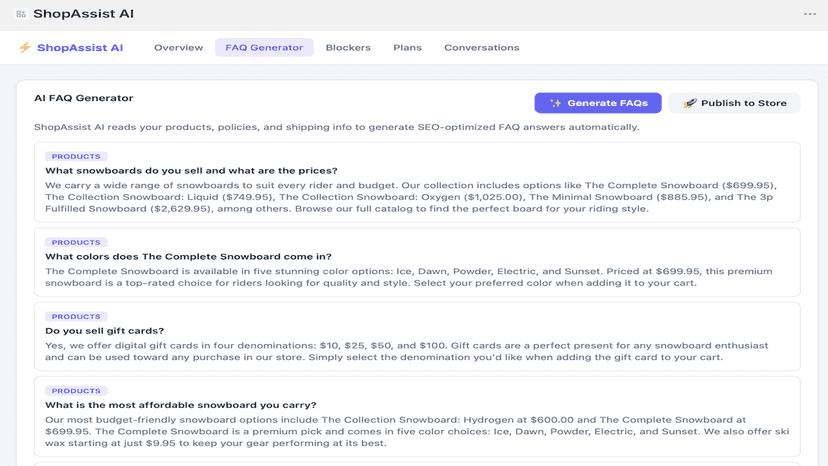Click the question 'What is the most affordable snowboard you carry?'
Viewport: 828px width, 466px height.
[181, 405]
